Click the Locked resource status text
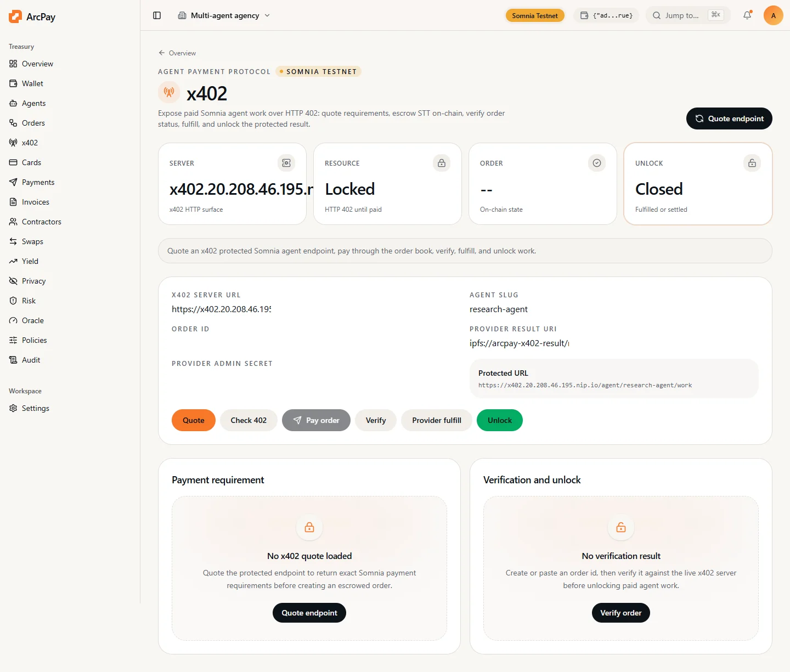This screenshot has height=672, width=790. [x=350, y=189]
